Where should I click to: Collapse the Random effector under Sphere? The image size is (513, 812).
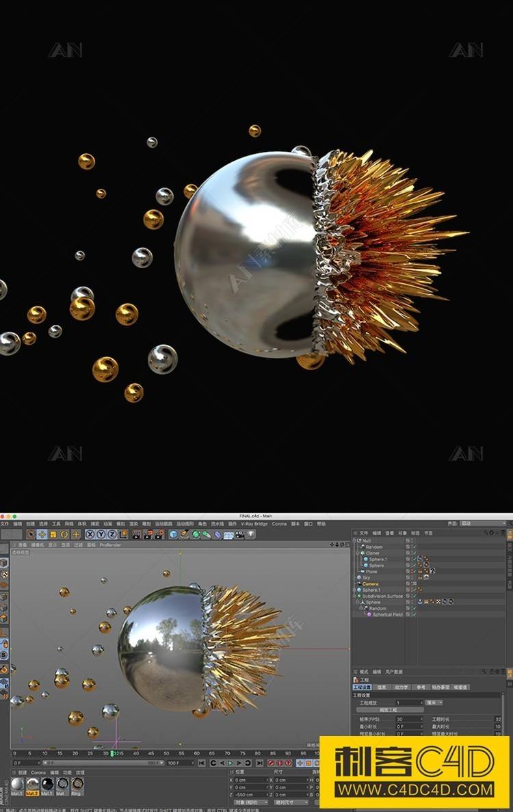point(360,608)
